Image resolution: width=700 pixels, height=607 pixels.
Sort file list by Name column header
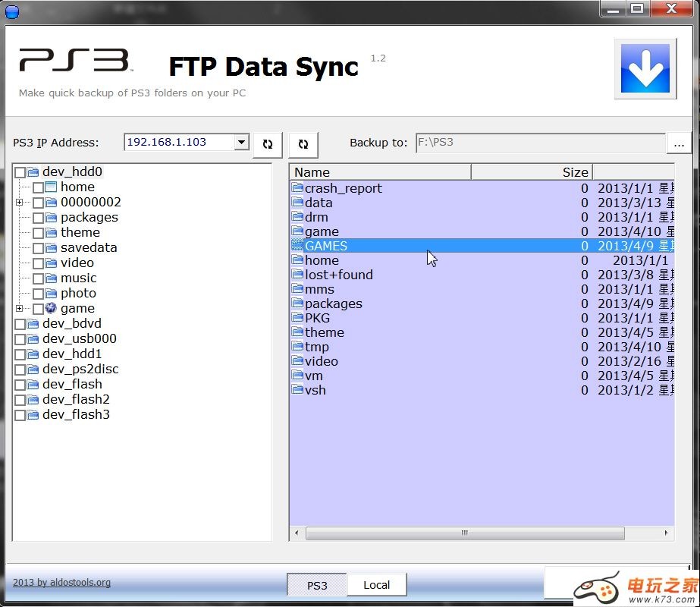pyautogui.click(x=379, y=172)
